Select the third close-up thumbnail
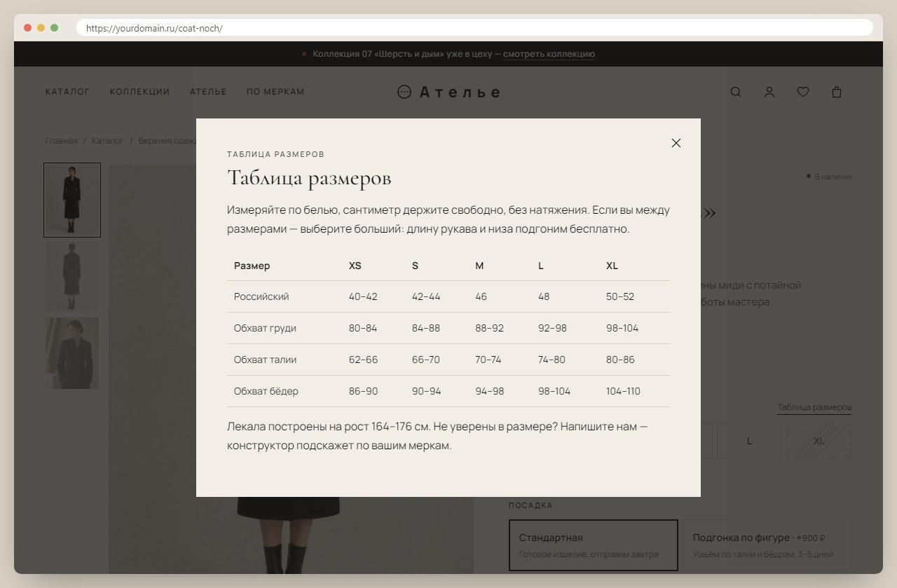This screenshot has width=897, height=588. pos(72,353)
